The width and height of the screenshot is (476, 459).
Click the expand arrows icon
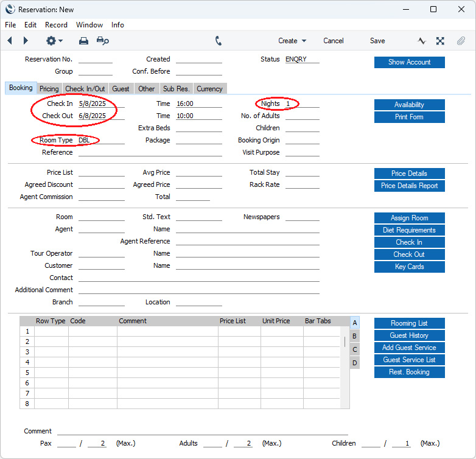point(440,41)
